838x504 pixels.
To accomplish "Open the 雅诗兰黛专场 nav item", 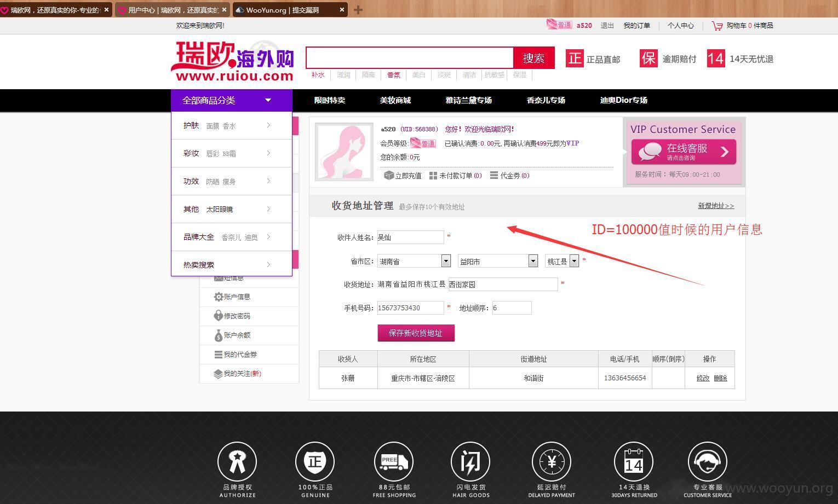I will click(x=469, y=100).
